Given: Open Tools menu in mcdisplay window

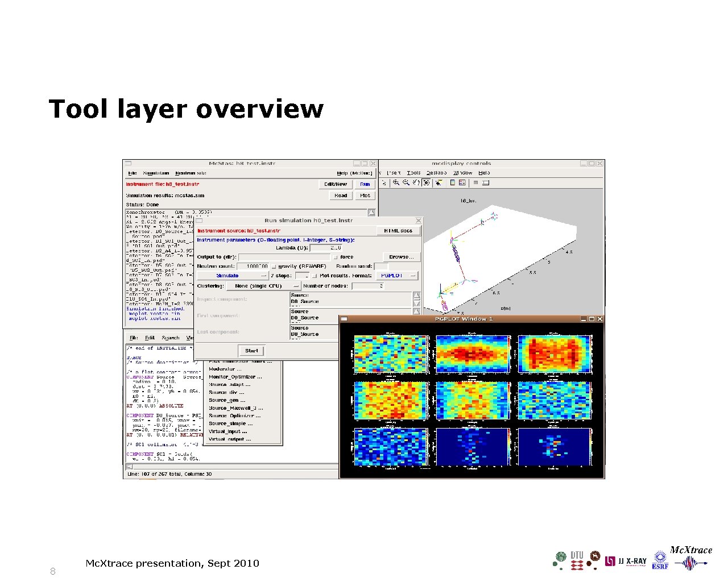Looking at the screenshot, I should click(x=414, y=173).
